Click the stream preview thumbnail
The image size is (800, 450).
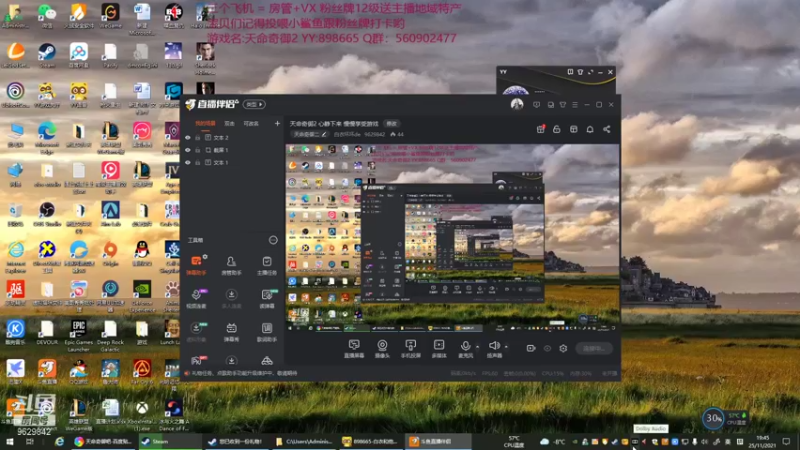[x=453, y=238]
